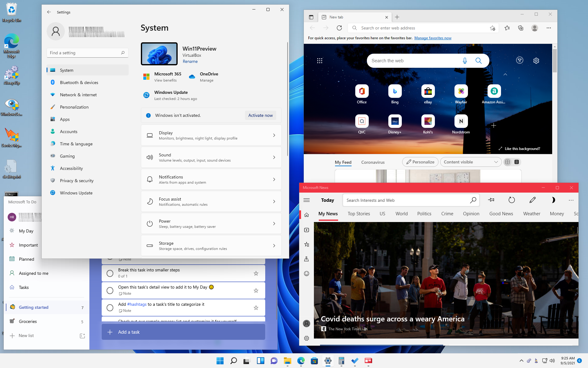Image resolution: width=588 pixels, height=368 pixels.
Task: Star 'Break this task into smaller steps'
Action: [x=256, y=273]
